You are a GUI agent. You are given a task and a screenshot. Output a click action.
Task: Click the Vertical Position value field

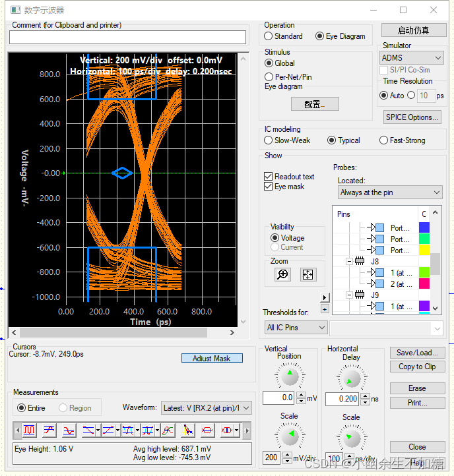click(278, 398)
